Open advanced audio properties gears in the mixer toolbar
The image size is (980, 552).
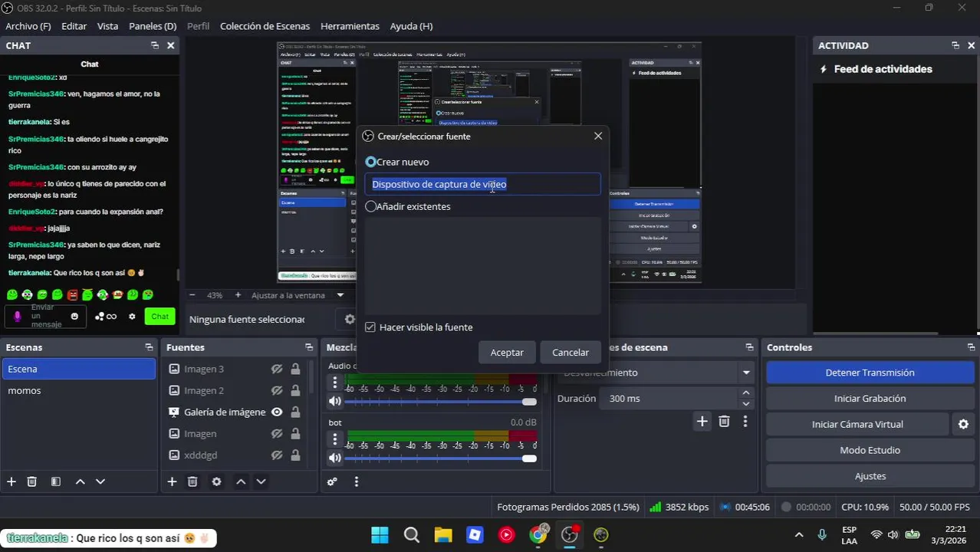coord(332,481)
